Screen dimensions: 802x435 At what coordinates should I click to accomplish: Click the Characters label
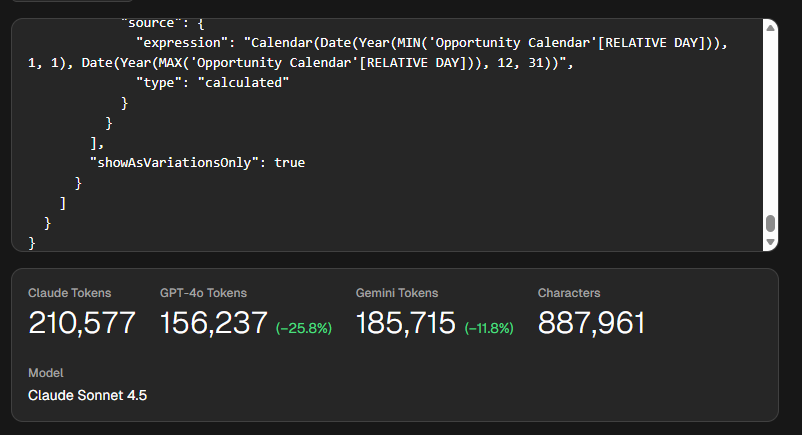click(569, 293)
